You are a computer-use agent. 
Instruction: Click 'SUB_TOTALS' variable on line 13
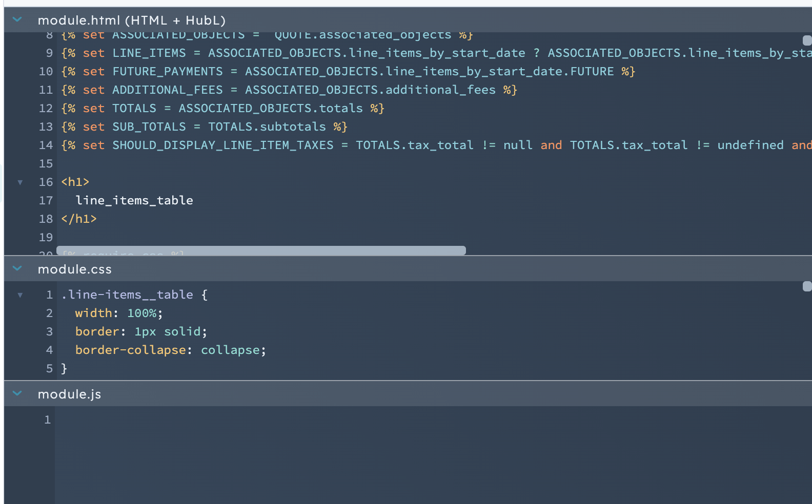pos(149,127)
